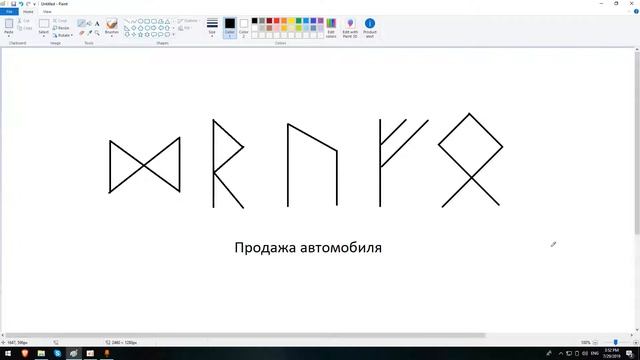Click the Resize button
This screenshot has height=360, width=640.
click(61, 28)
